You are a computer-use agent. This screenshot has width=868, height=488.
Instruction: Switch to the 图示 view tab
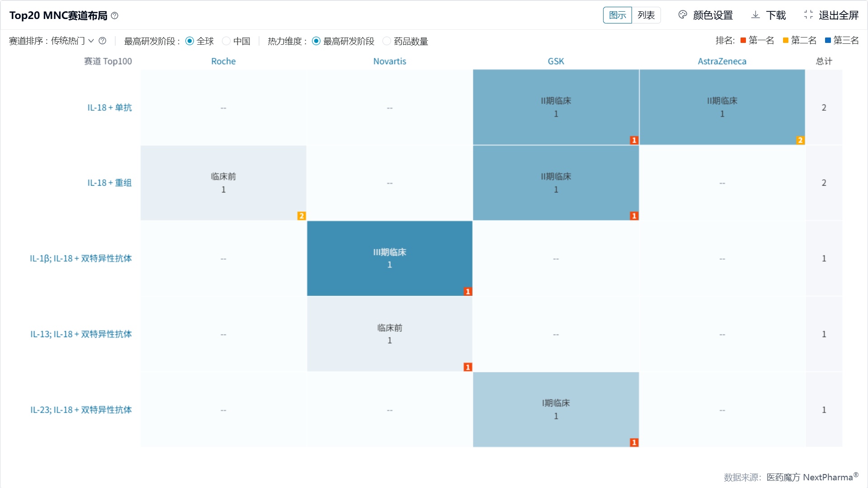618,15
